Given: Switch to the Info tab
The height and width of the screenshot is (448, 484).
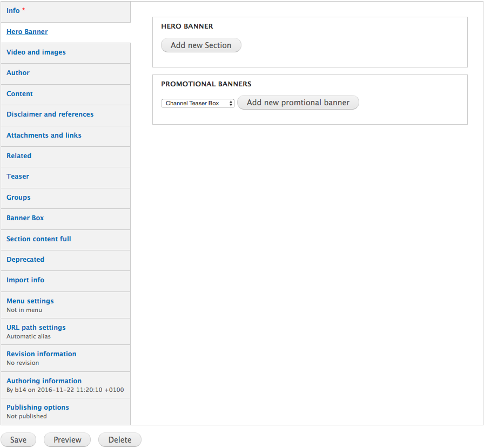Looking at the screenshot, I should (14, 11).
